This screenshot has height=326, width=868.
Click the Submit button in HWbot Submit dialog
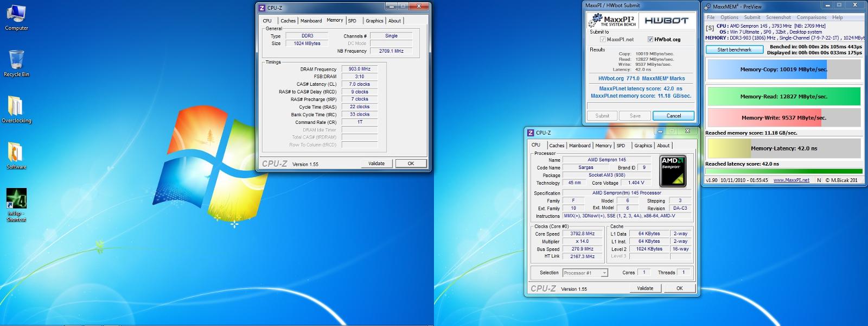(602, 116)
